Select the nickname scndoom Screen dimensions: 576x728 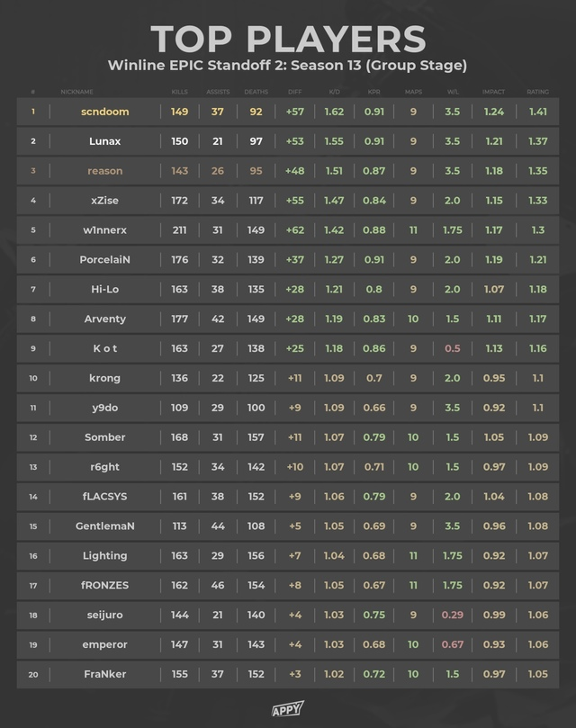(105, 112)
